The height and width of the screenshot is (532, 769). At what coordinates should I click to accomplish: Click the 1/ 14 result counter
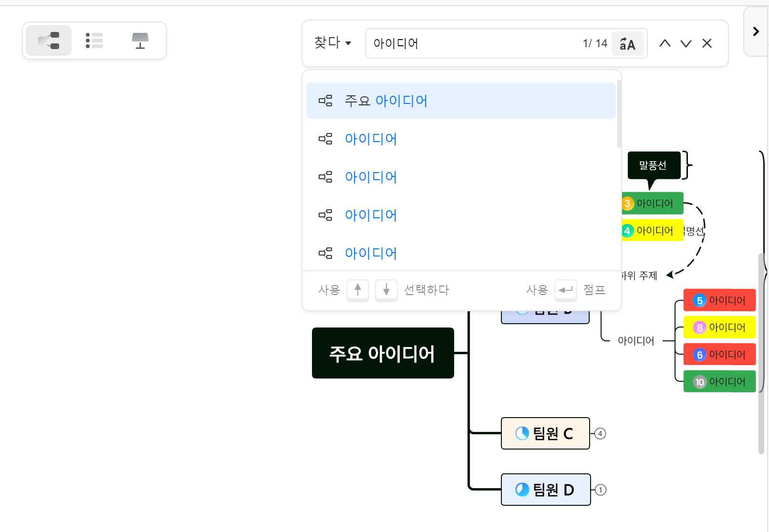[595, 43]
